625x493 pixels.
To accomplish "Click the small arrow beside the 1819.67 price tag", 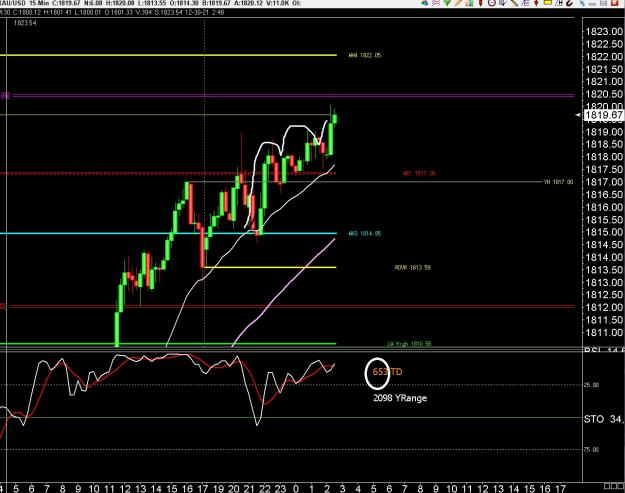I will (578, 115).
